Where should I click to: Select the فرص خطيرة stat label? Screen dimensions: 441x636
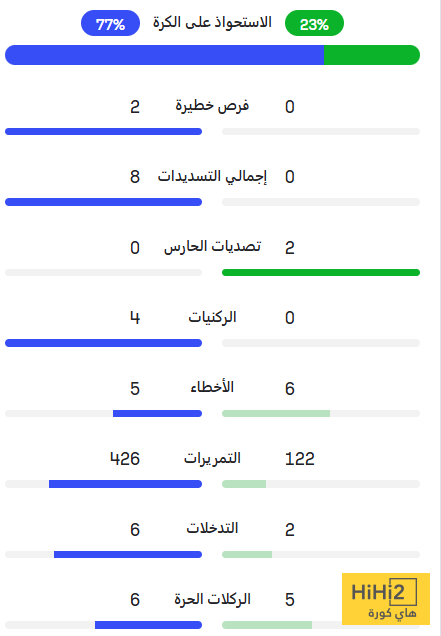pos(212,106)
